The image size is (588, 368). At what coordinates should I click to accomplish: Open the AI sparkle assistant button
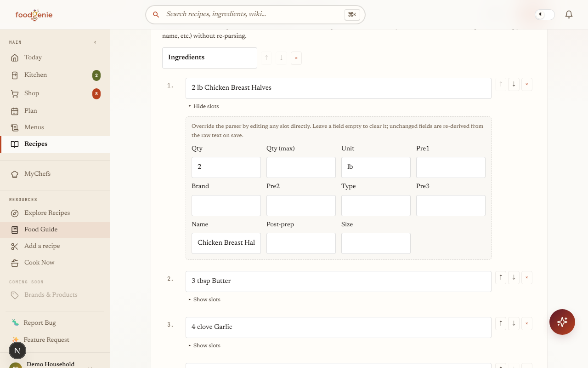[x=562, y=322]
